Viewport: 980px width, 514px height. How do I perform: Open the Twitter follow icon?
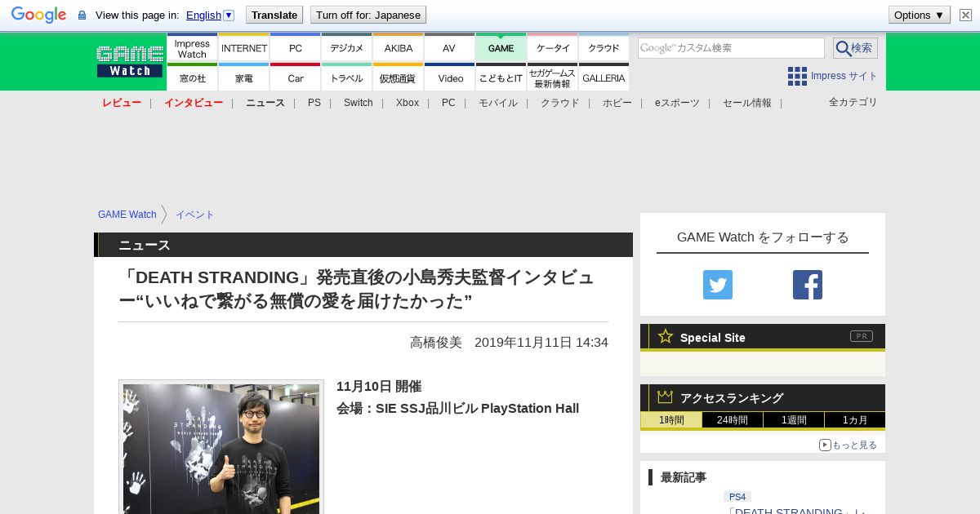tap(718, 285)
